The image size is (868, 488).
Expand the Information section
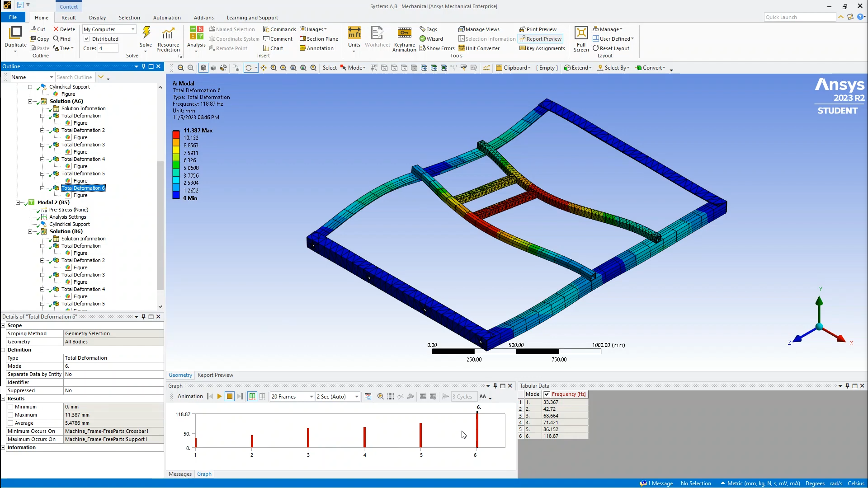(x=3, y=448)
